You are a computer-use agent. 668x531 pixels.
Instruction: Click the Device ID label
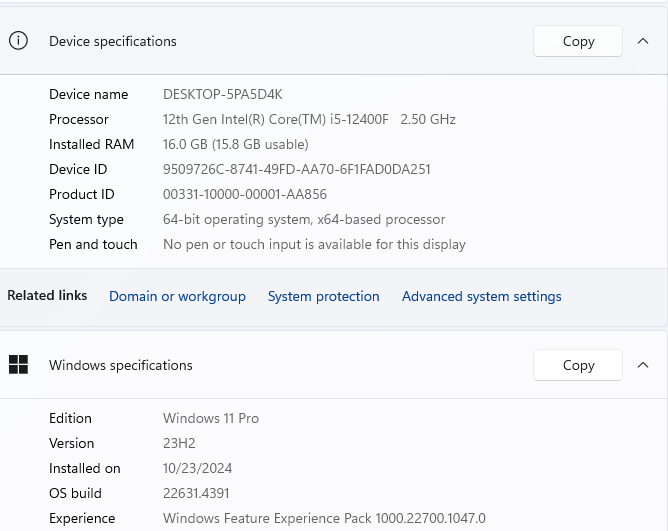78,169
